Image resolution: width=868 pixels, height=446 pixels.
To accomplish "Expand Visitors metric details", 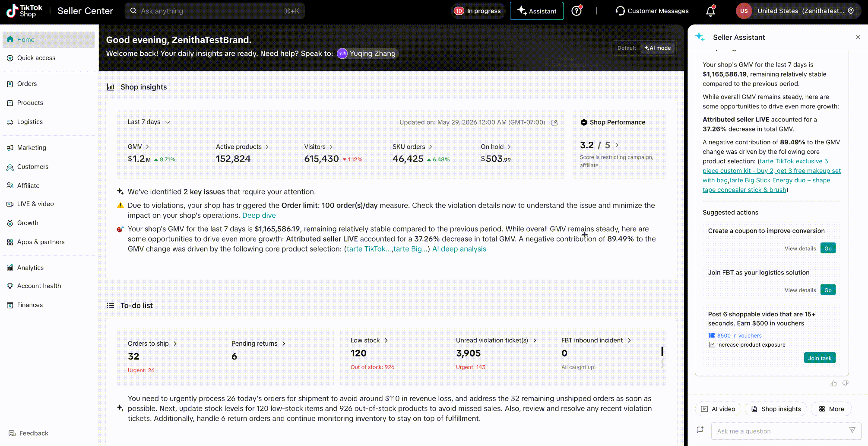I will (x=331, y=147).
